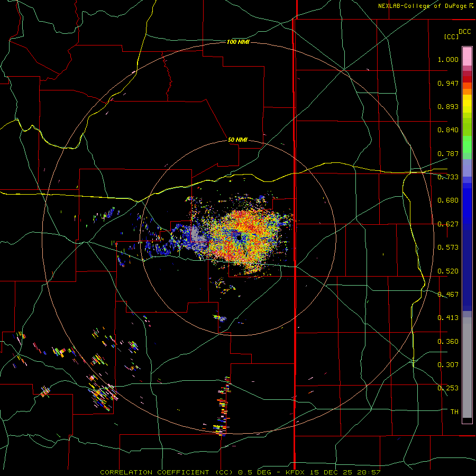
Task: Click the 0.573 scale value
Action: click(448, 248)
